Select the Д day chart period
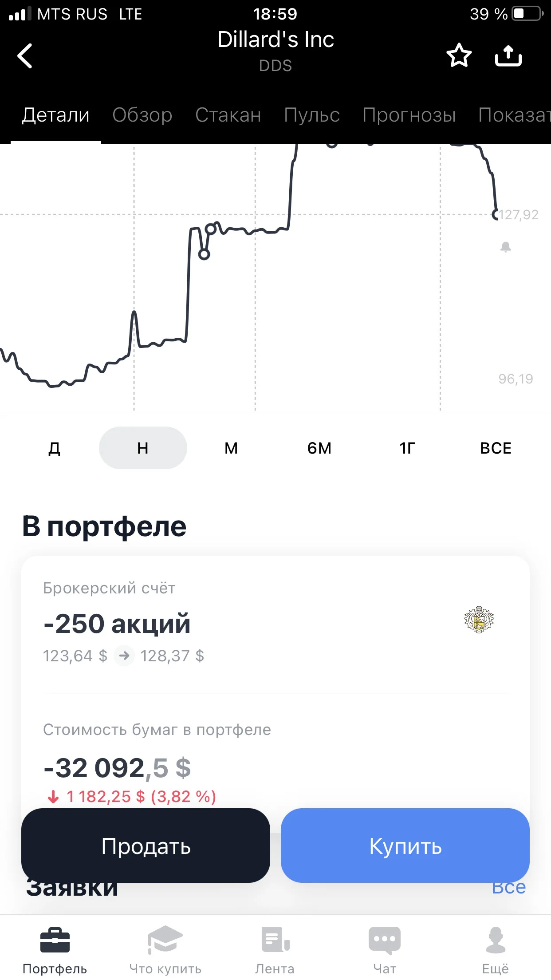 [x=54, y=448]
